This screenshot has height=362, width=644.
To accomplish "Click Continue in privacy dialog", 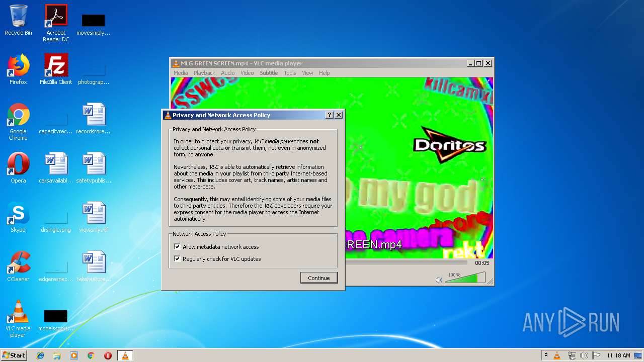I will pyautogui.click(x=319, y=278).
